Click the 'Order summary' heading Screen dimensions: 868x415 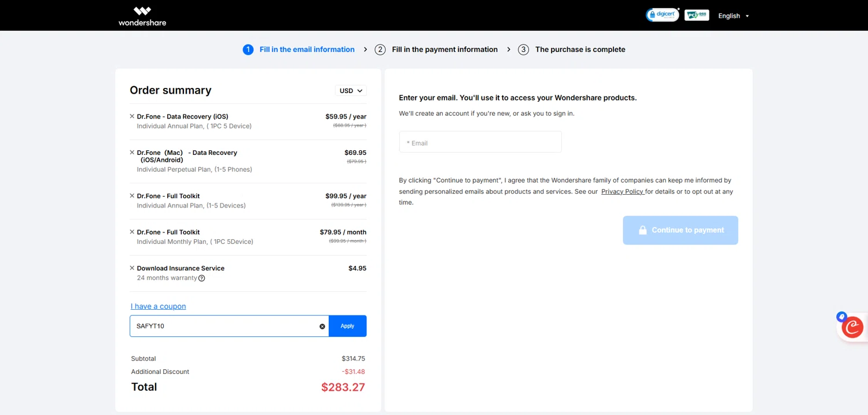[171, 90]
